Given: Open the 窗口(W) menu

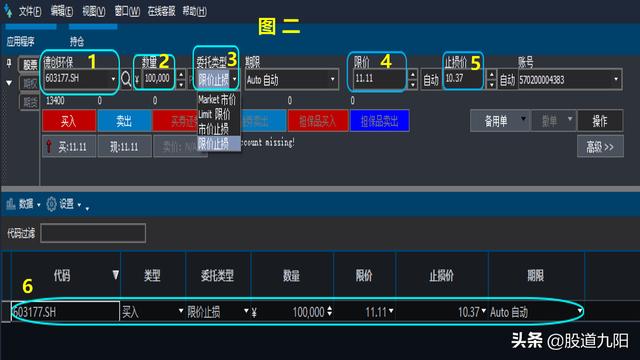Looking at the screenshot, I should point(127,11).
